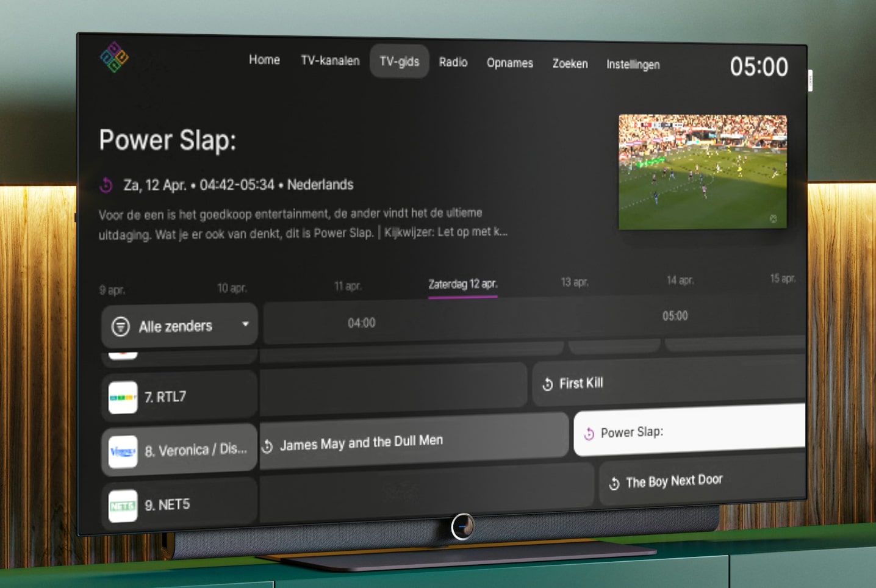The image size is (876, 588).
Task: Open the Home menu tab
Action: [264, 60]
